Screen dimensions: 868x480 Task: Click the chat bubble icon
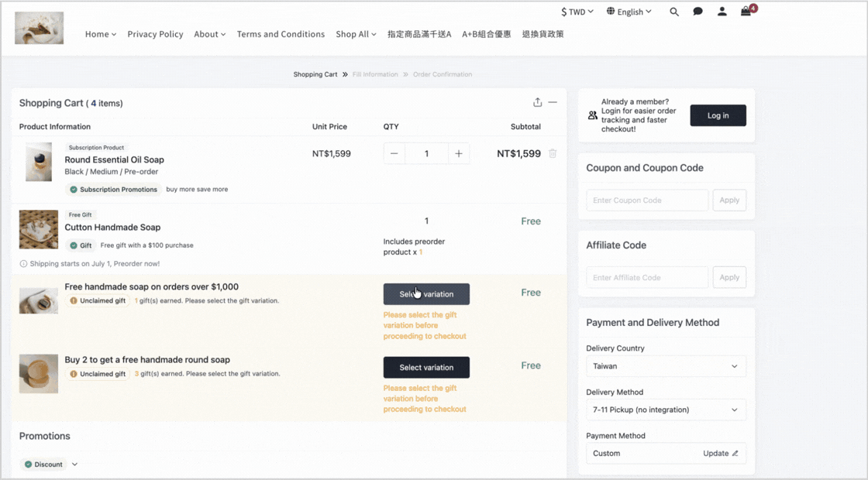[697, 12]
